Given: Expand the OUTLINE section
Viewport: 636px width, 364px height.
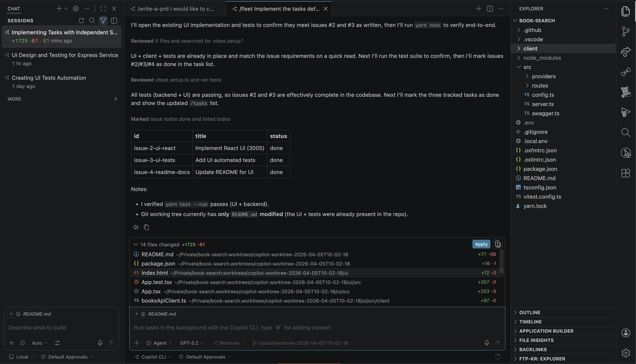Looking at the screenshot, I should click(563, 312).
